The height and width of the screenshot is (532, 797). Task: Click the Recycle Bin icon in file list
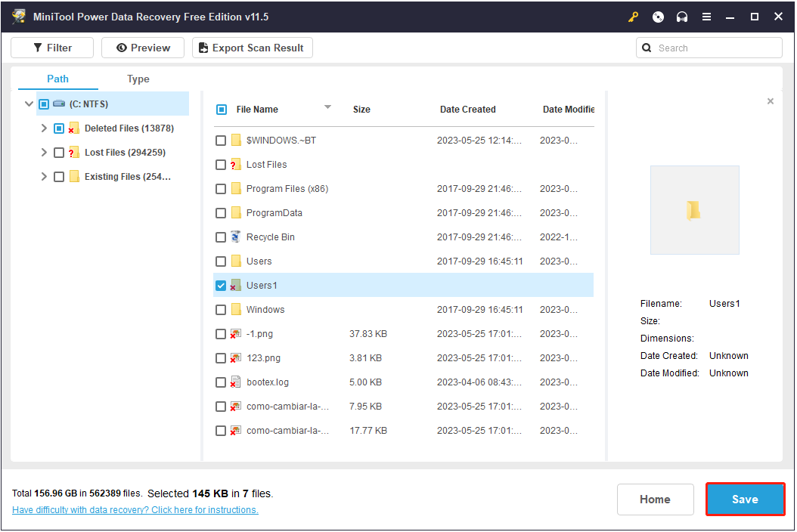236,237
